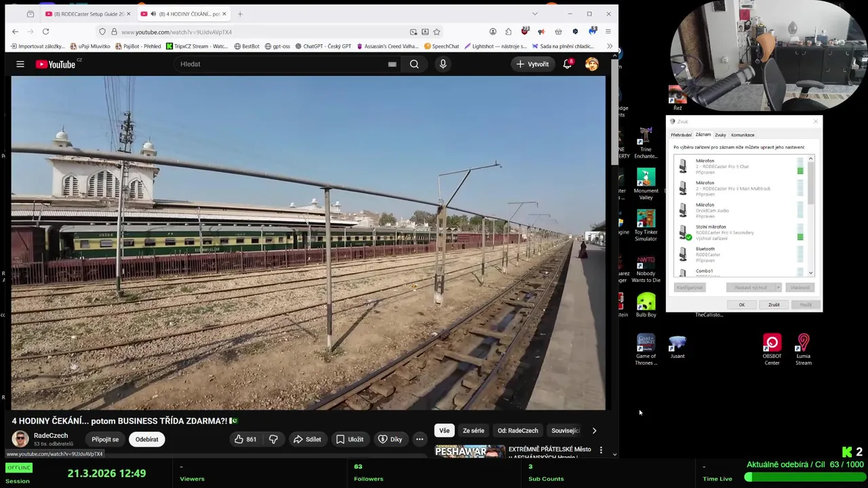Open the Toy Tinker Simulator desktop icon
This screenshot has height=488, width=868.
pos(646,225)
